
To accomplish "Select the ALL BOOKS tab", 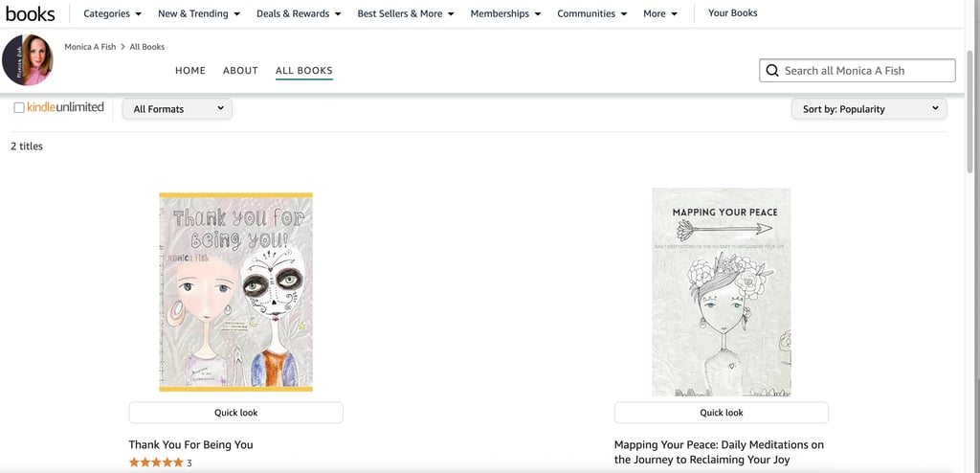I will 303,71.
